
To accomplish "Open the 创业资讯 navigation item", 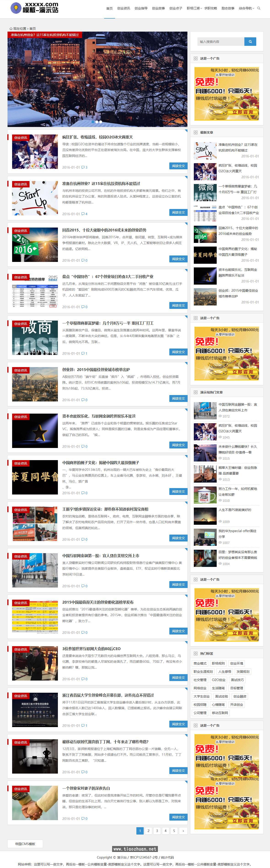I will (124, 8).
